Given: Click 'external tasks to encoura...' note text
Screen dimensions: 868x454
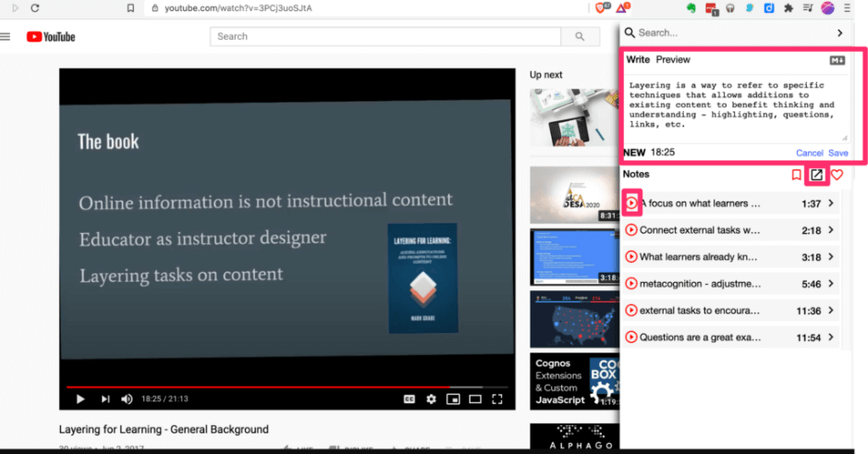Looking at the screenshot, I should coord(700,310).
